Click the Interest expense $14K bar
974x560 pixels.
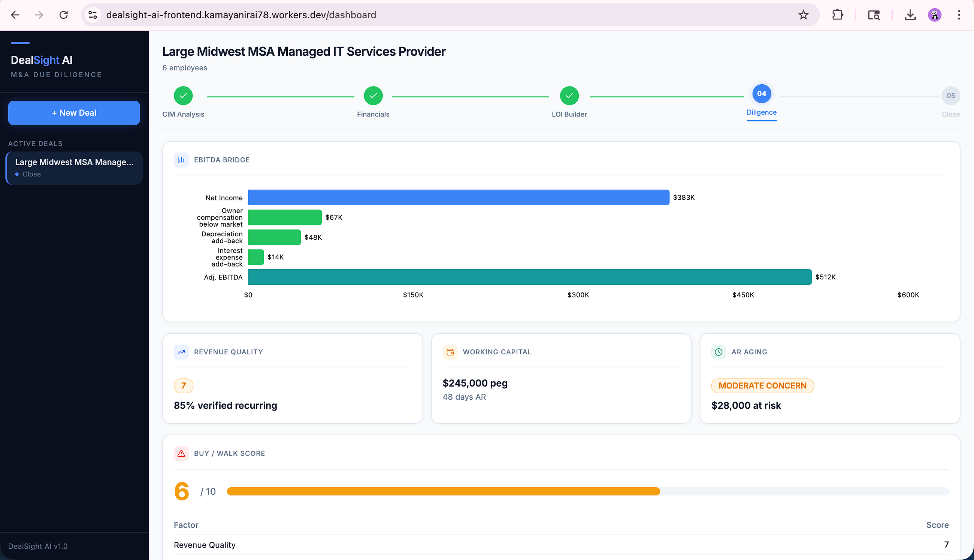coord(256,257)
